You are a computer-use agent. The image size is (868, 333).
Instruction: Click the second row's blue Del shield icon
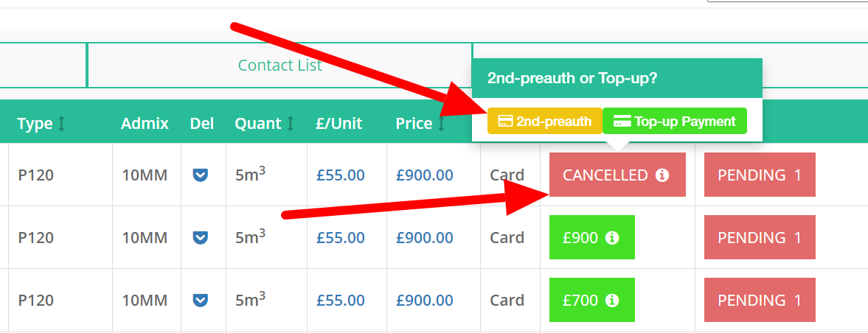(x=201, y=238)
